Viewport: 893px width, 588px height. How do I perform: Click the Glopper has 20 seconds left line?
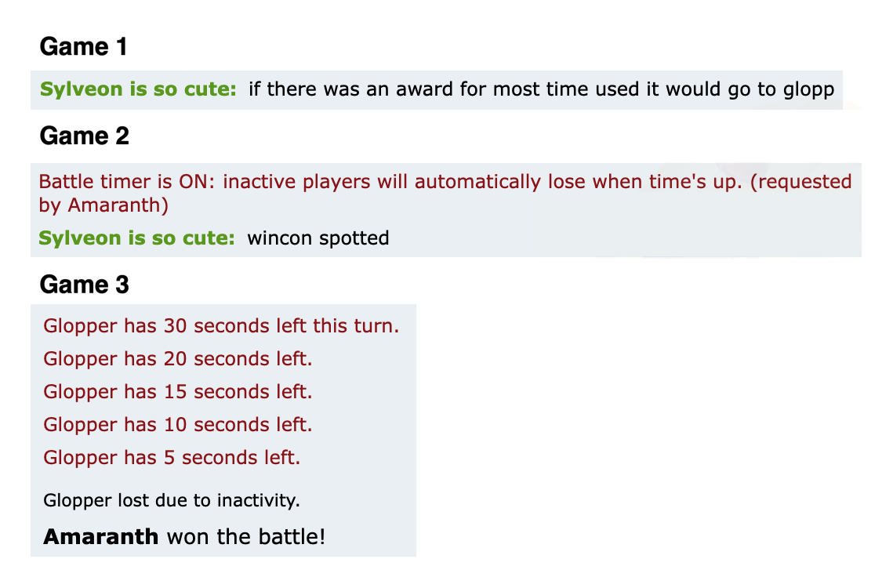pos(178,359)
